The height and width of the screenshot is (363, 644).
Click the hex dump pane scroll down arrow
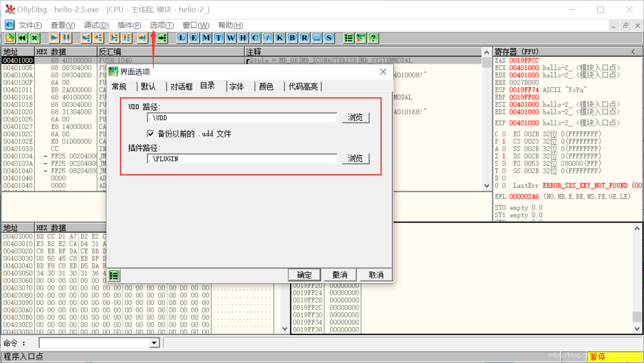(x=285, y=329)
